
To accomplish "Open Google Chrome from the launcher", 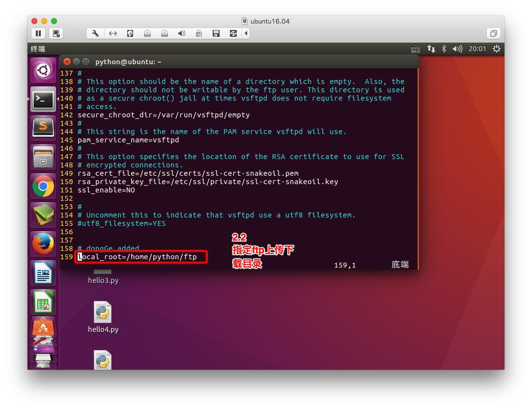I will pos(43,186).
